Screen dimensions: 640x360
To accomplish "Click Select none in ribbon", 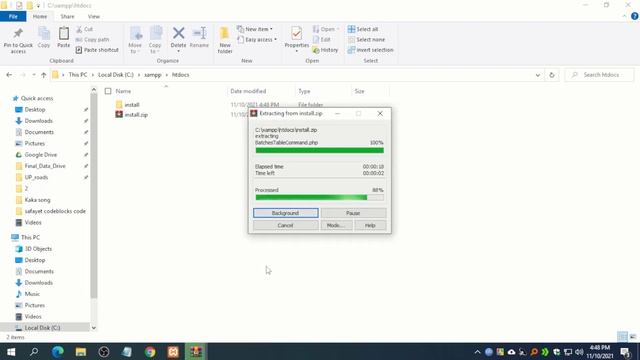I will point(366,40).
